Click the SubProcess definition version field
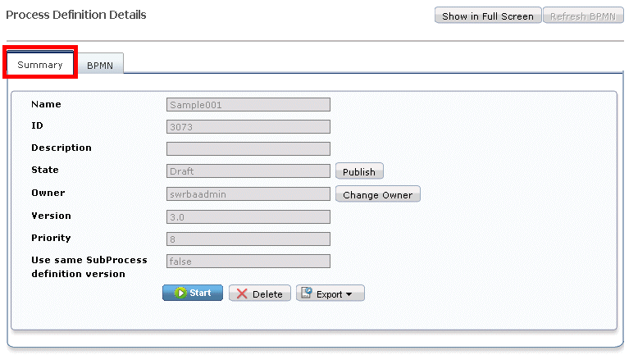This screenshot has height=364, width=638. [x=248, y=261]
